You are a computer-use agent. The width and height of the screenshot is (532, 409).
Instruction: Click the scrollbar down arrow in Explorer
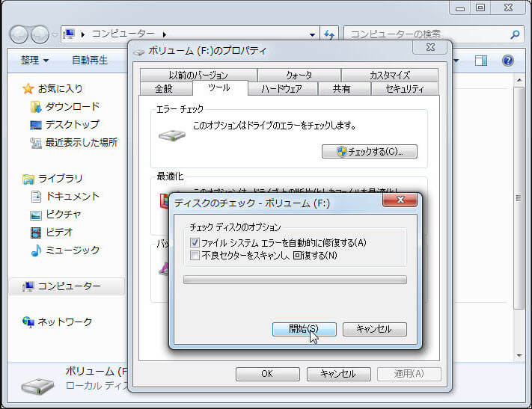coord(519,355)
